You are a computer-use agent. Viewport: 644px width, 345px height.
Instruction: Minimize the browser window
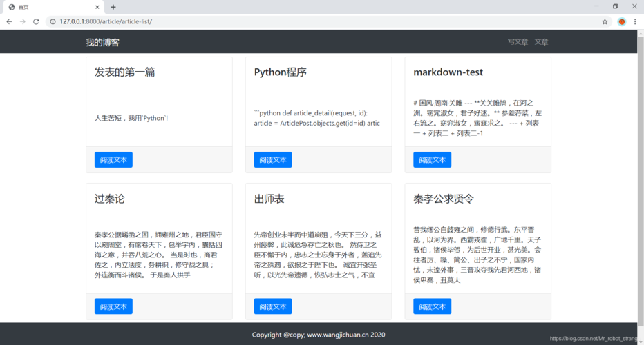point(596,6)
